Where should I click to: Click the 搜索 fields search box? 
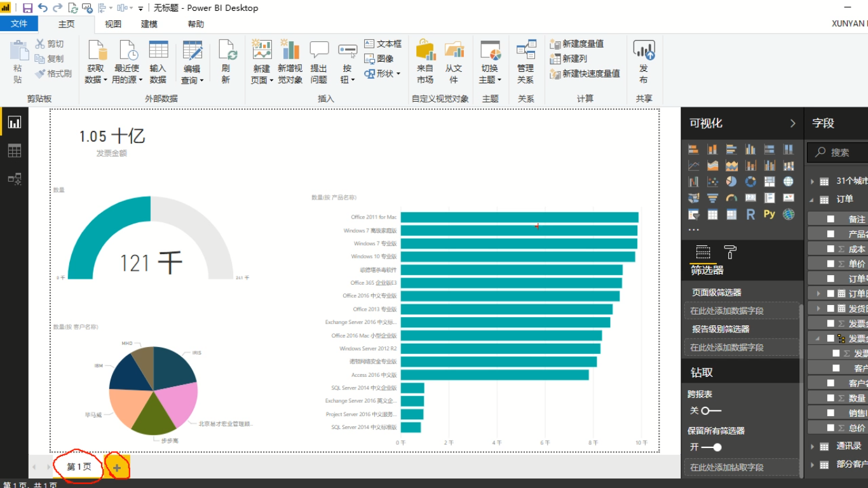pos(837,152)
